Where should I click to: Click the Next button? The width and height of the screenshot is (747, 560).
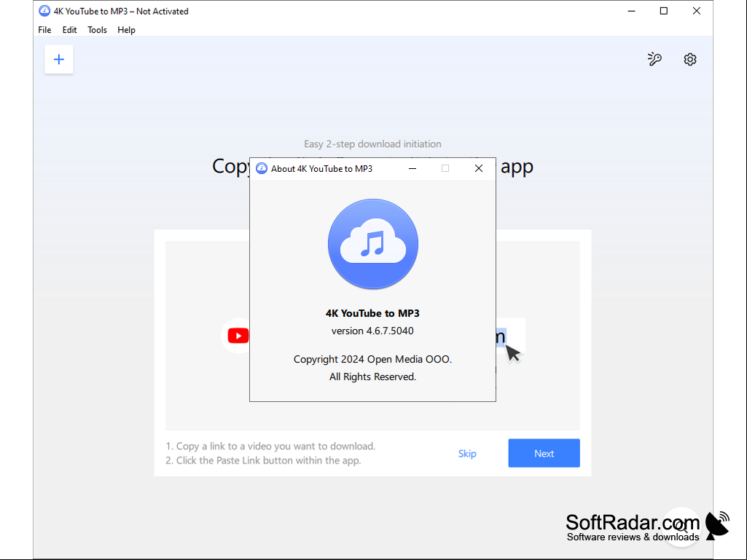tap(544, 454)
